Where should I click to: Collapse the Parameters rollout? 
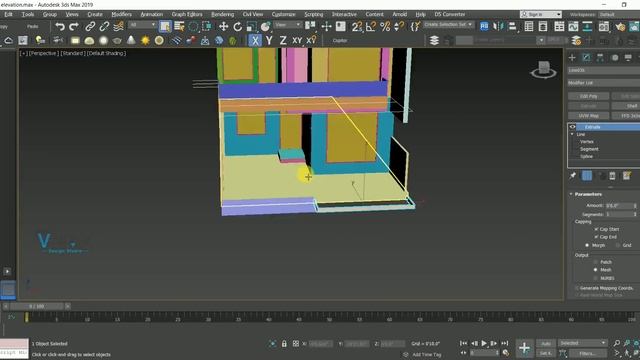tap(571, 194)
